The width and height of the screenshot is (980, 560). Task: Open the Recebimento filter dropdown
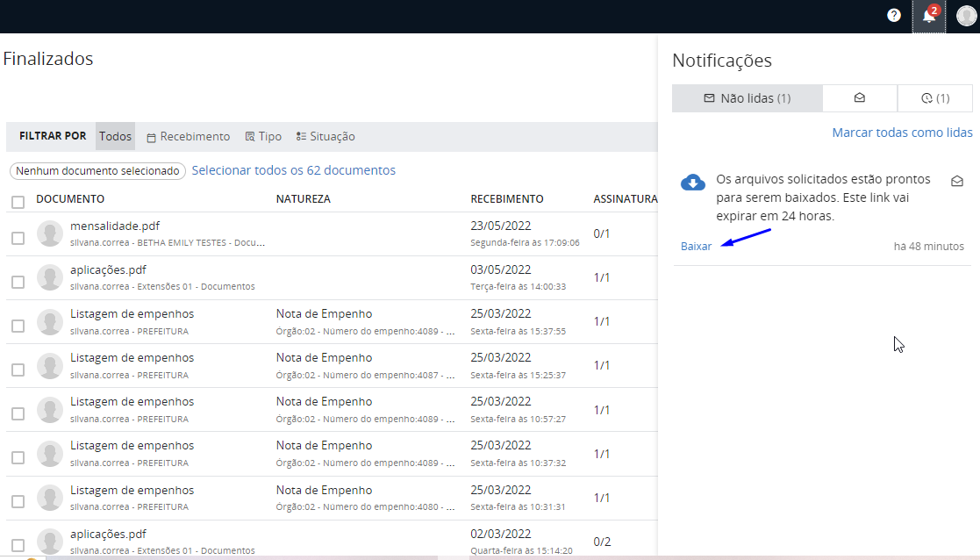pyautogui.click(x=188, y=137)
